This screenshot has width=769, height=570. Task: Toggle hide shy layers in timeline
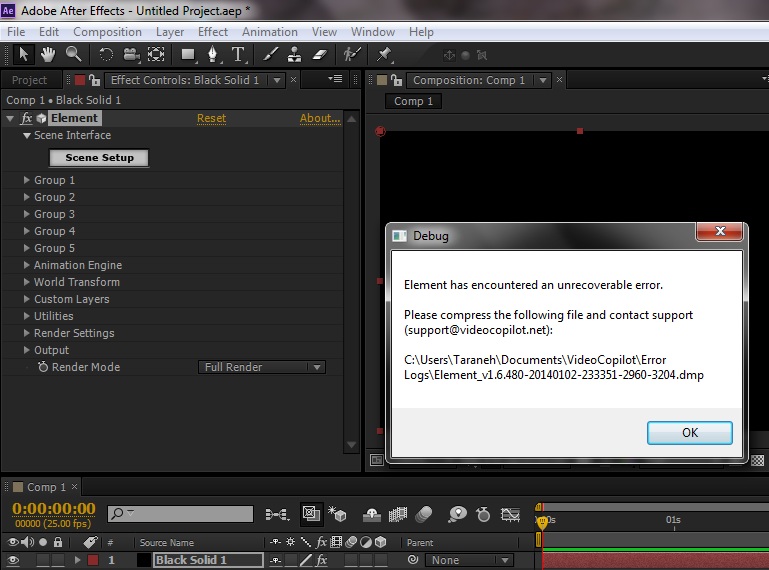click(x=371, y=514)
